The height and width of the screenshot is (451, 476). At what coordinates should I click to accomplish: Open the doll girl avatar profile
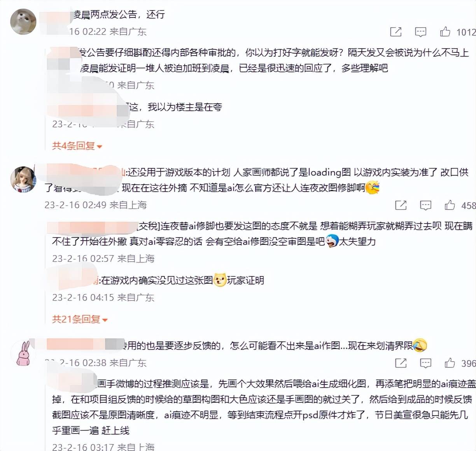[x=23, y=179]
